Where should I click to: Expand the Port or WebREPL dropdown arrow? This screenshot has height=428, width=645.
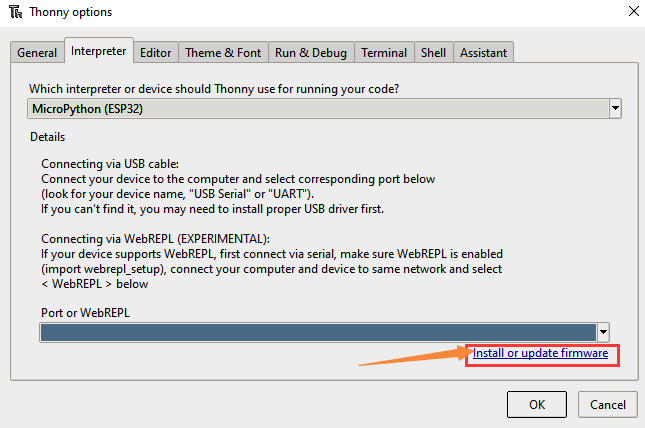603,332
